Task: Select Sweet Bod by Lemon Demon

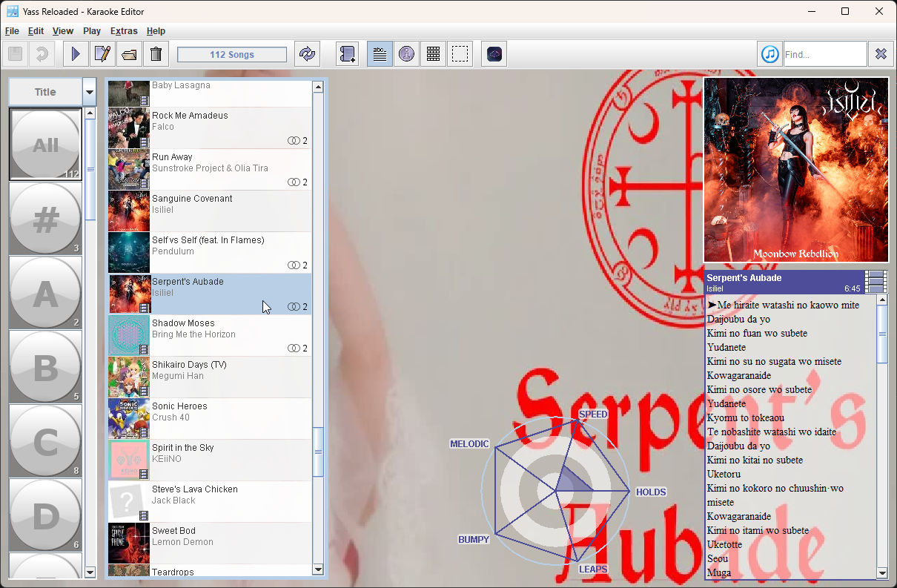Action: coord(210,544)
